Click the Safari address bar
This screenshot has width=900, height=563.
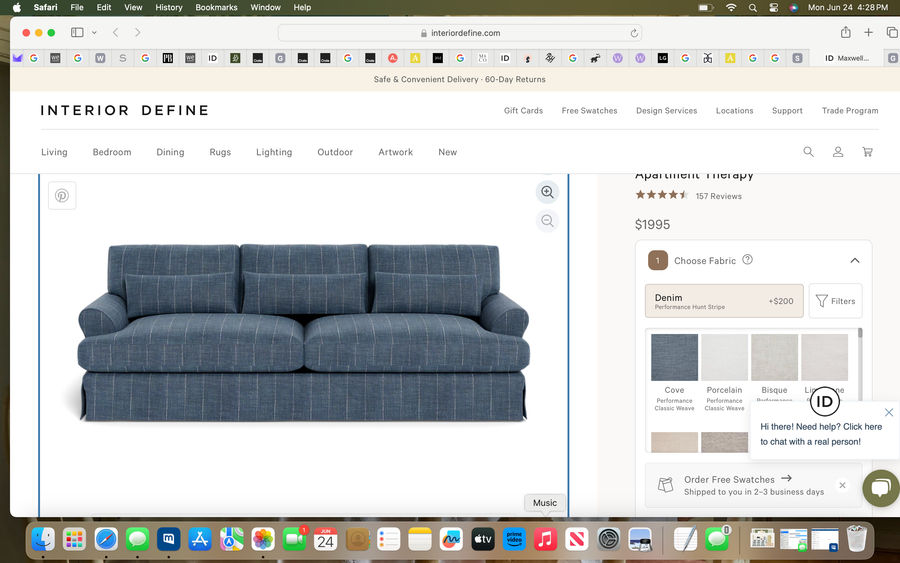click(460, 33)
